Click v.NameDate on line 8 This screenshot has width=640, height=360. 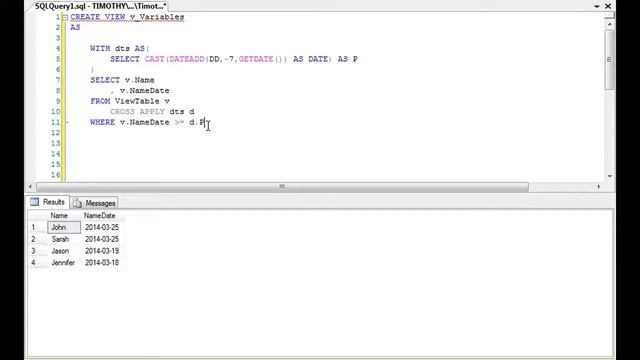pos(144,91)
